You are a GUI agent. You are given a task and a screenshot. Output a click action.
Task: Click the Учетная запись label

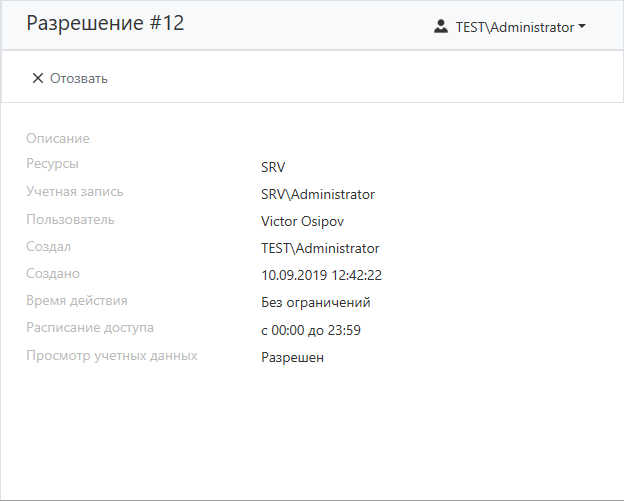(x=75, y=191)
